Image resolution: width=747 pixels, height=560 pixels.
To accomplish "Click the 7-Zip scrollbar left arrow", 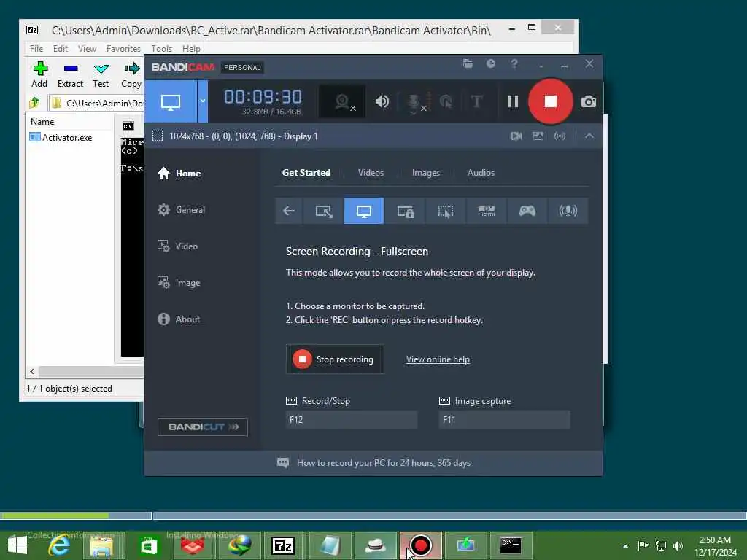I will (32, 371).
